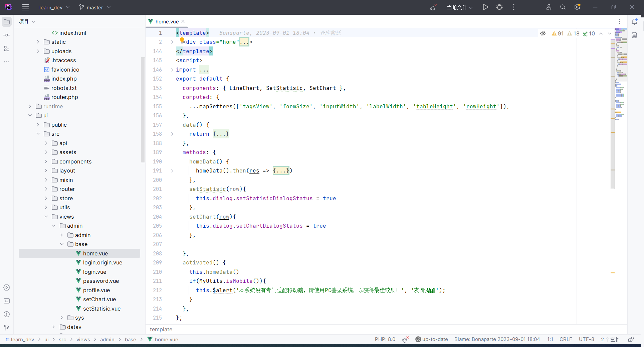Select the home.vue editor tab
The width and height of the screenshot is (644, 347).
[167, 22]
